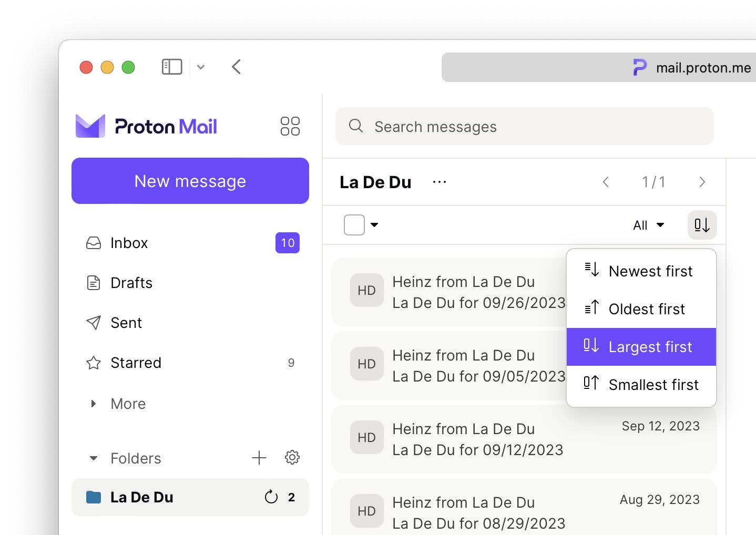756x535 pixels.
Task: Choose Oldest first sort option
Action: pyautogui.click(x=641, y=309)
